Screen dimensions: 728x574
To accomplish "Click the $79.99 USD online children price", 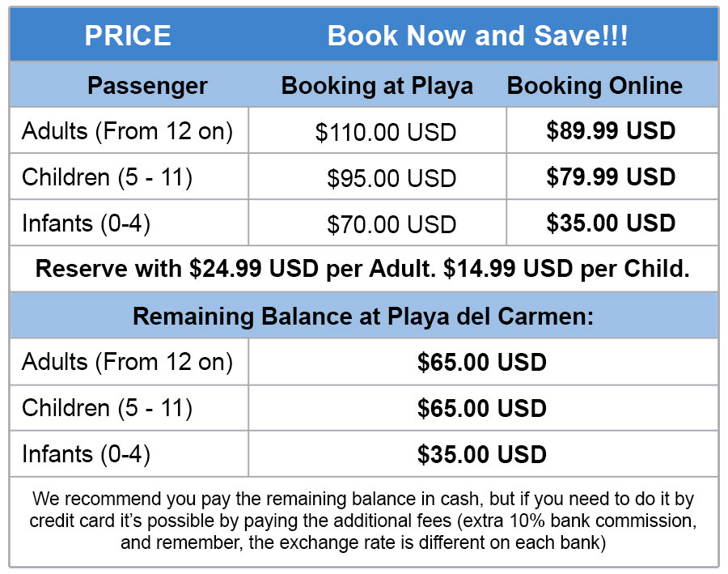I will 611,177.
